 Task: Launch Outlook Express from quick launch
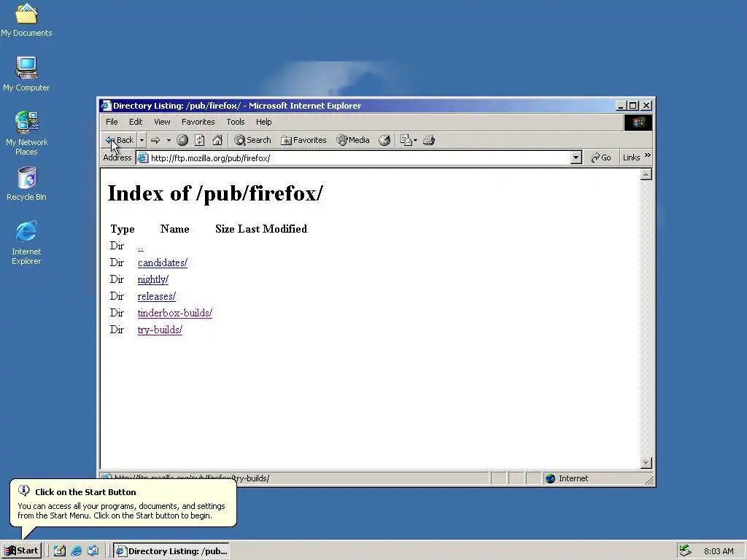click(93, 551)
